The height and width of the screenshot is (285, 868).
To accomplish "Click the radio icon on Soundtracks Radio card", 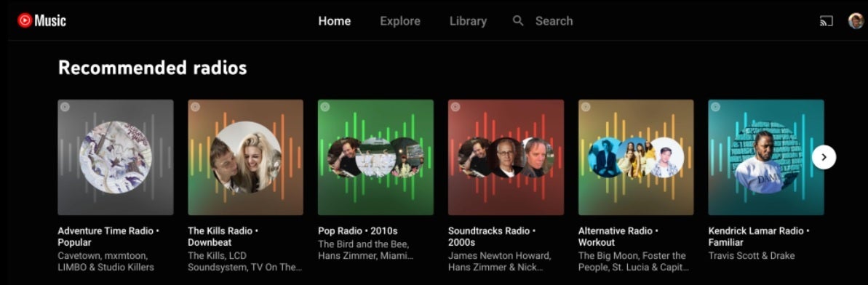I will coord(455,107).
